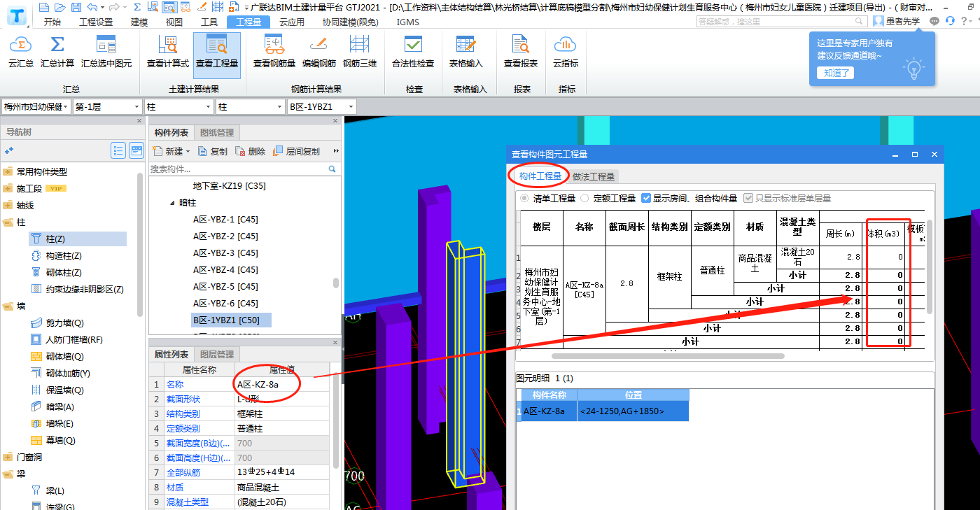
Task: Click component list vertical scrollbar
Action: click(335, 283)
